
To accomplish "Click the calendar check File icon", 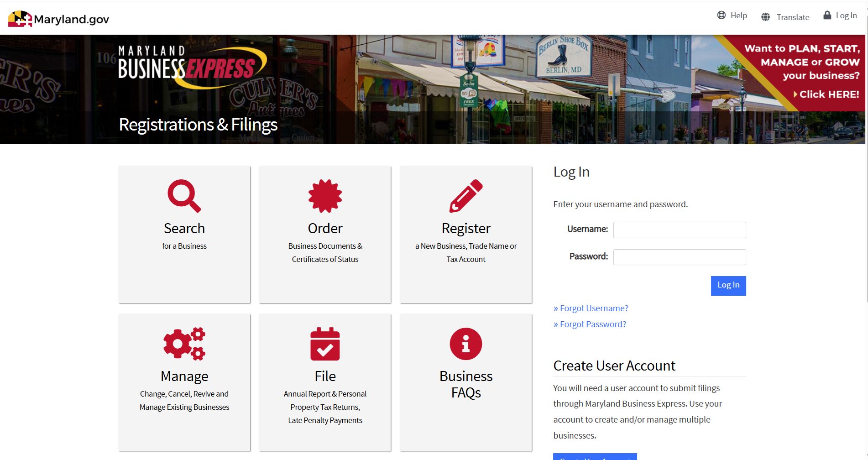I will (x=325, y=344).
